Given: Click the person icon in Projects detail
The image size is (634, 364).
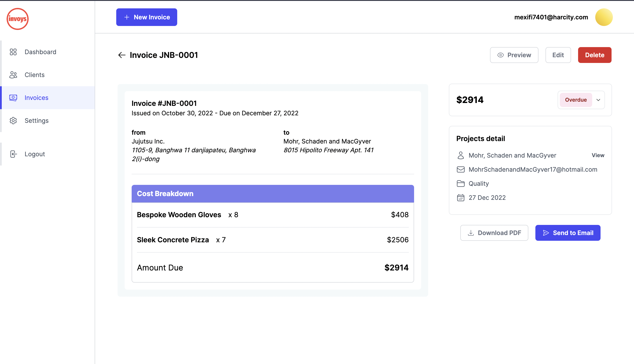Looking at the screenshot, I should pyautogui.click(x=461, y=155).
